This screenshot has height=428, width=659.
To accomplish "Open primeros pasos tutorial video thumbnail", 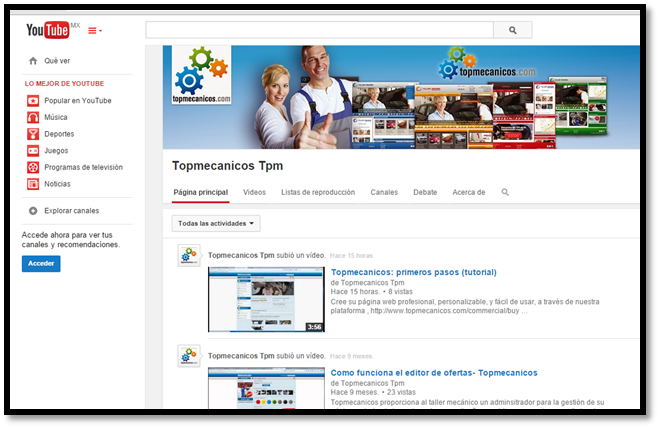I will pos(266,299).
